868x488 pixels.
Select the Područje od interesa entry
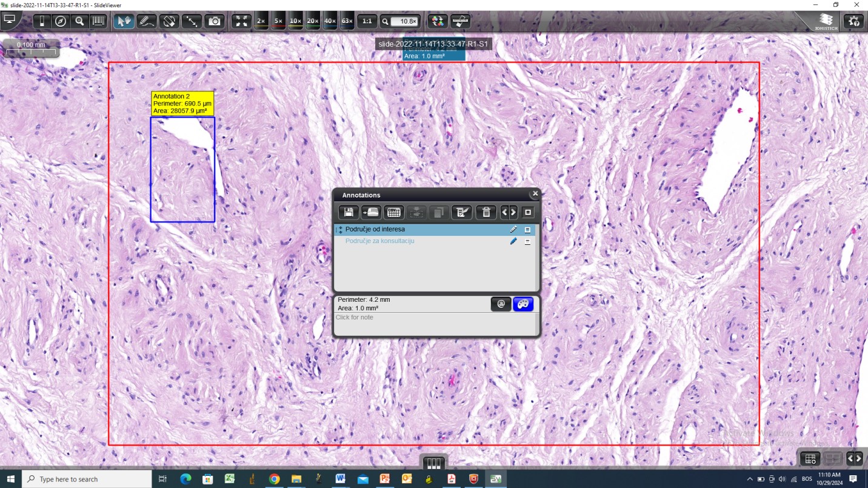375,230
